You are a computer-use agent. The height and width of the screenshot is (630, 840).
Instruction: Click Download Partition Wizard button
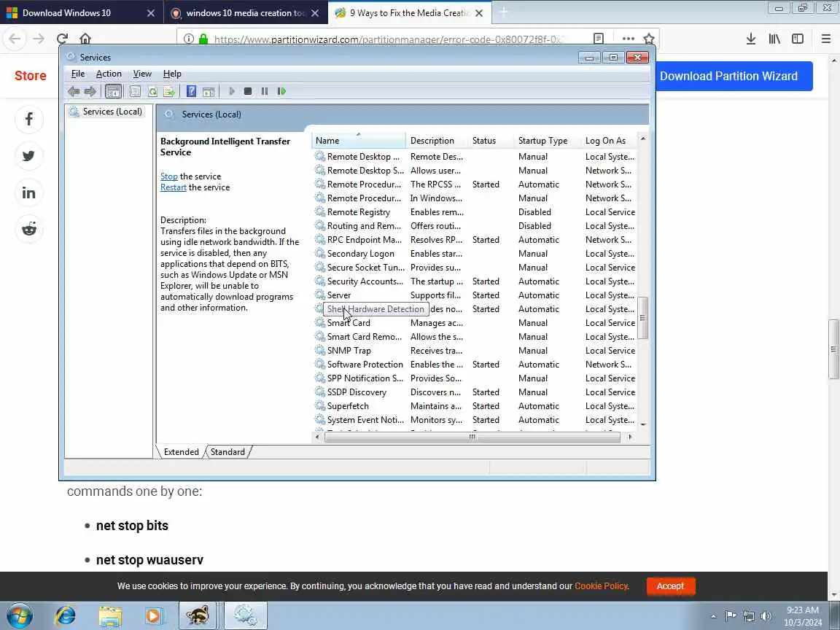pyautogui.click(x=729, y=76)
